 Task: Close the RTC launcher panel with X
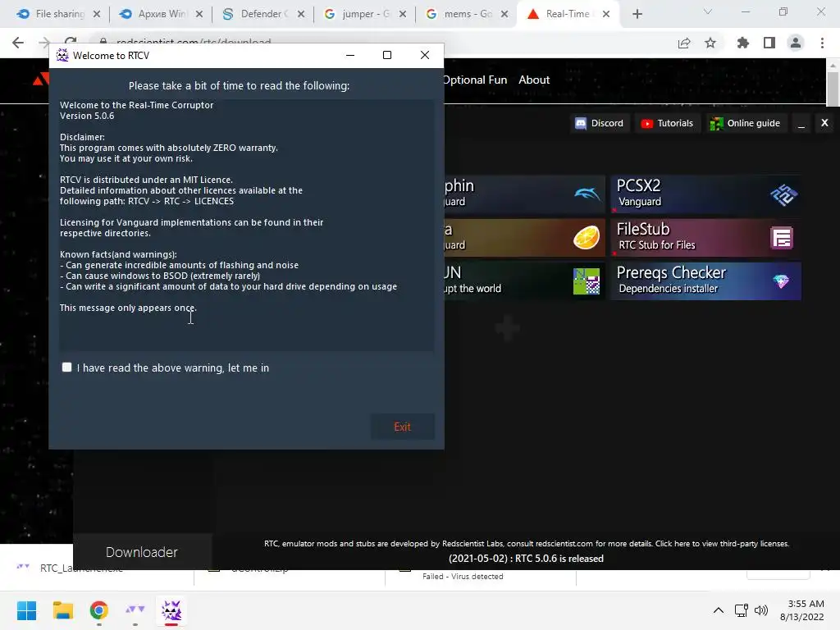[824, 123]
